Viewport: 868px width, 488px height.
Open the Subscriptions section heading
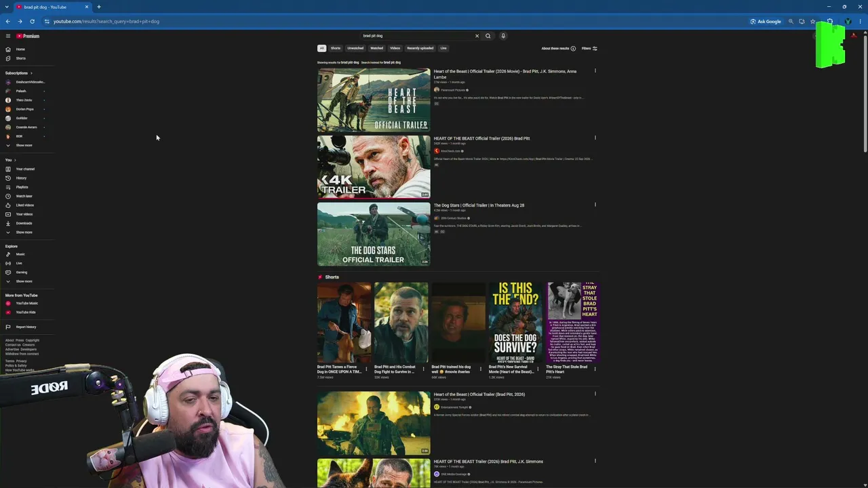tap(18, 73)
